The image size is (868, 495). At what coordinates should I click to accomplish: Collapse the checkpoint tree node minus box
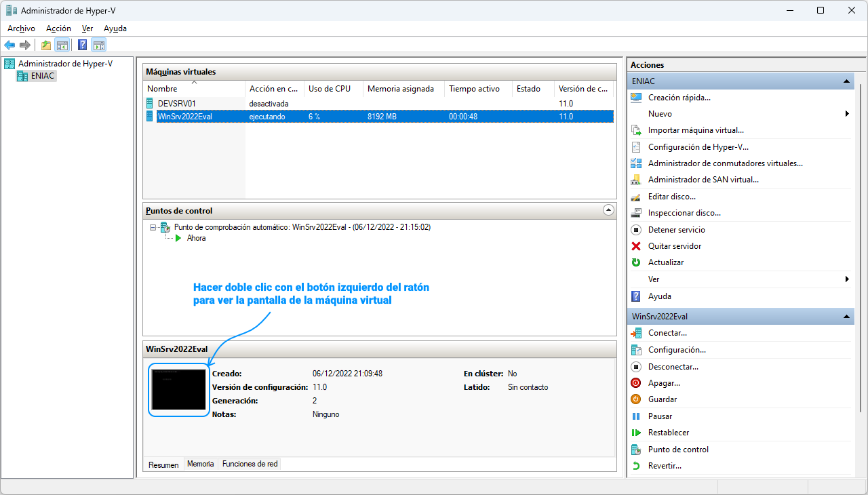coord(153,227)
